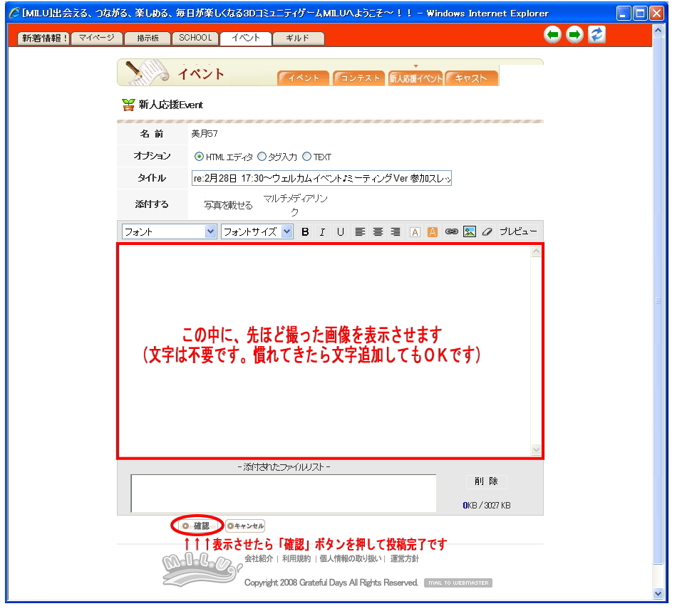The image size is (687, 616).
Task: Open the コンテスト sub-tab
Action: tap(359, 78)
